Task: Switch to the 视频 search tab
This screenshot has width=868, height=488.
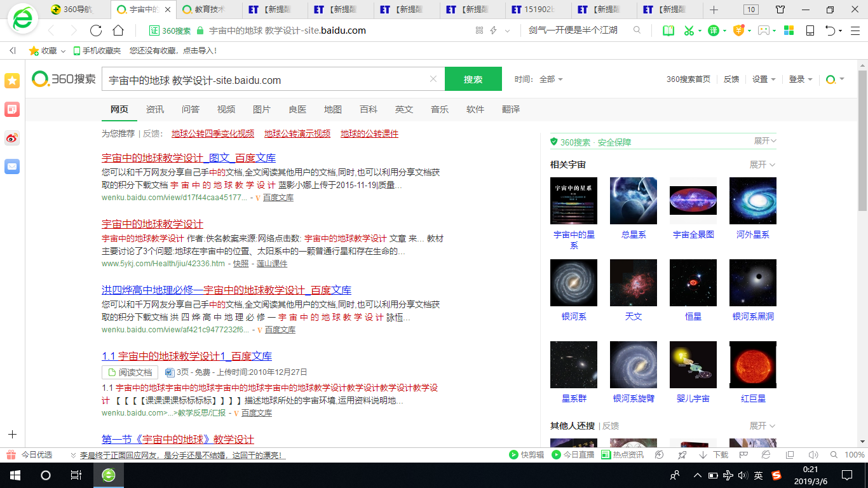Action: pyautogui.click(x=226, y=109)
